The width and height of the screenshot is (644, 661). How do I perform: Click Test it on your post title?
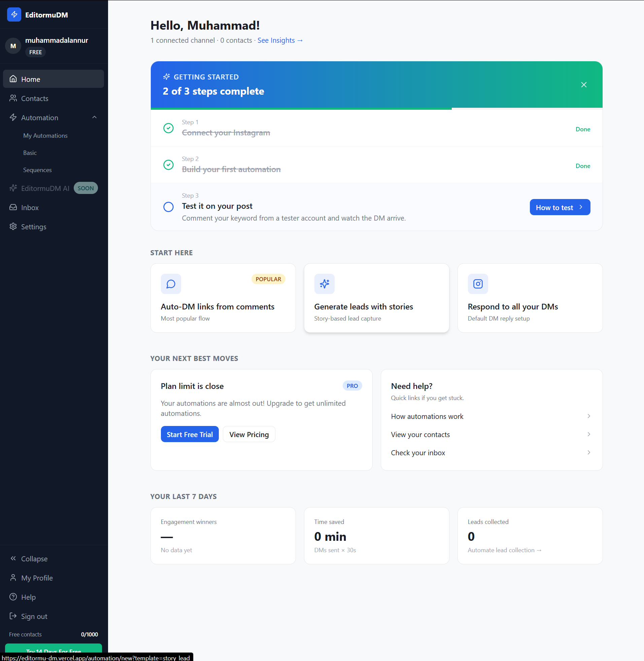(217, 206)
